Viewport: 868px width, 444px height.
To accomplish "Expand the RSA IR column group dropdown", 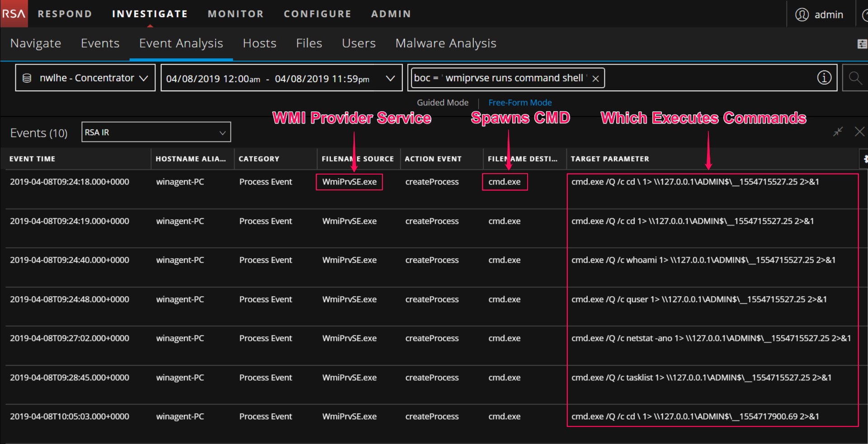I will pyautogui.click(x=222, y=132).
